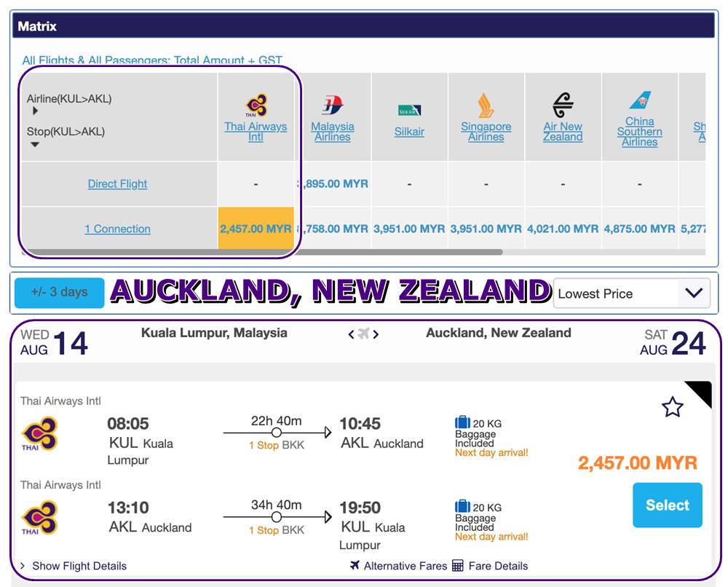
Task: Click the SAT AUG 24 return date
Action: point(673,343)
